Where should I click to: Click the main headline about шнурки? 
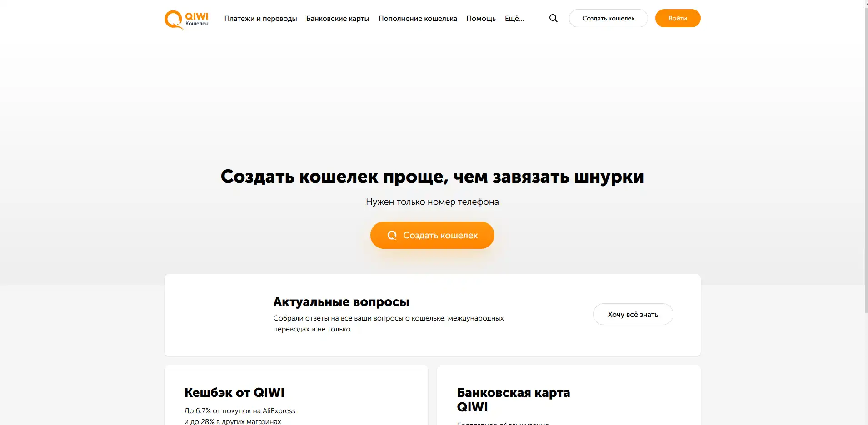pos(432,177)
